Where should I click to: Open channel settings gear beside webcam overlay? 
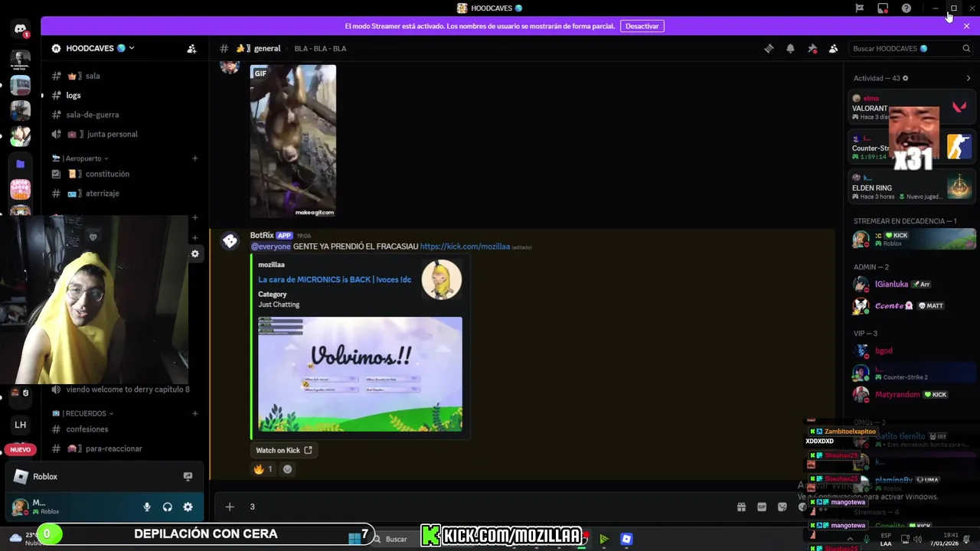[x=194, y=254]
